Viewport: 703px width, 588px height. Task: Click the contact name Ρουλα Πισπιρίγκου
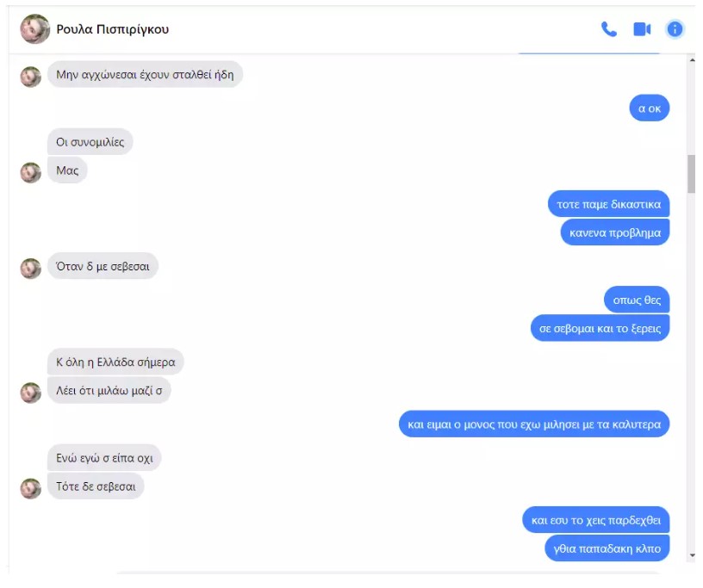[113, 29]
